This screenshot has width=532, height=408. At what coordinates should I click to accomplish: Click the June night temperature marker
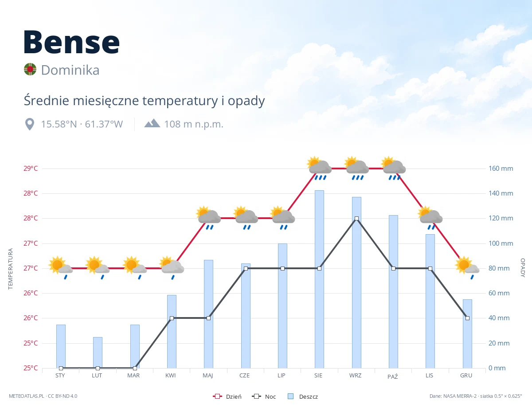tap(246, 268)
